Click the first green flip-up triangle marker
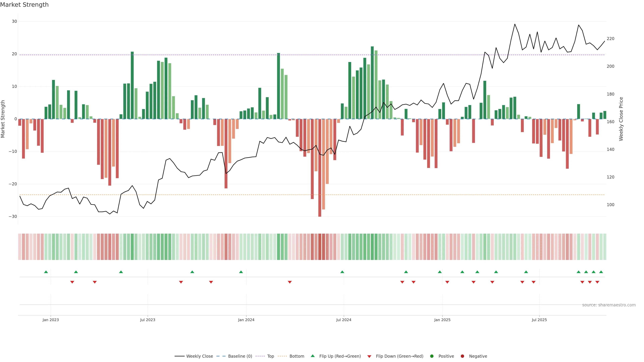644x362 pixels. [46, 272]
